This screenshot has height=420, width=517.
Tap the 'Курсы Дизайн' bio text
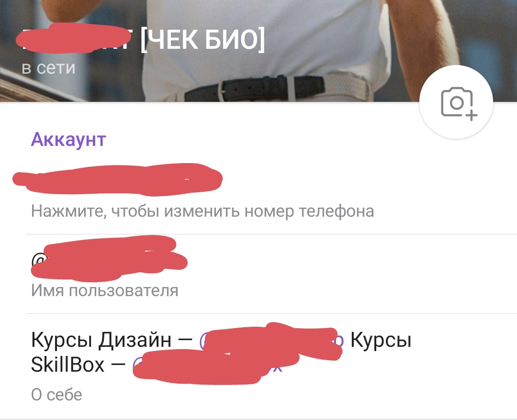tap(101, 340)
